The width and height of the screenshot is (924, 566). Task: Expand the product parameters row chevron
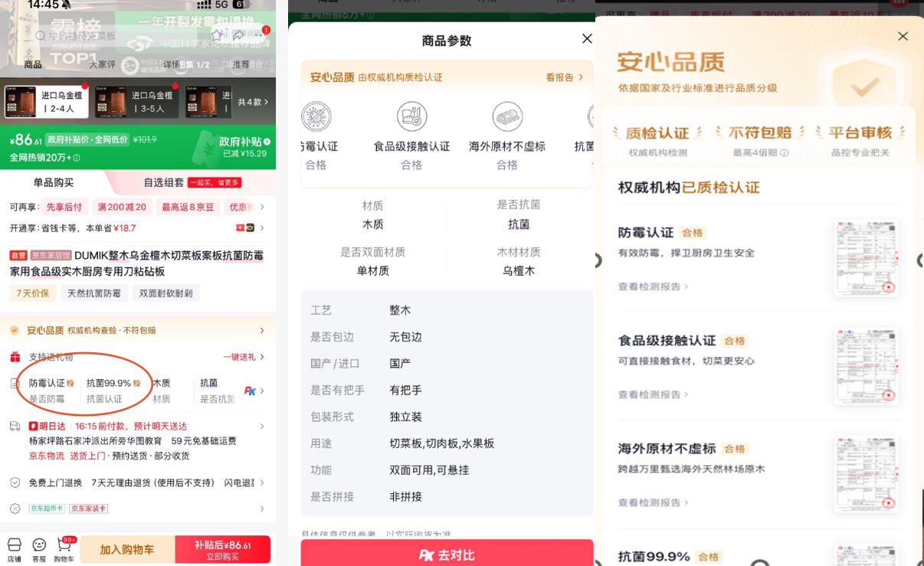point(262,391)
